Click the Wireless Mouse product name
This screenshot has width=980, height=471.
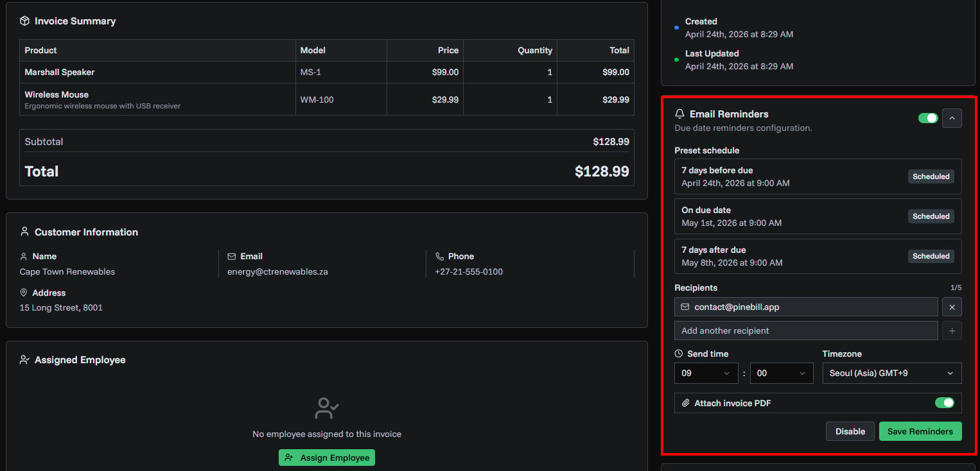[57, 94]
